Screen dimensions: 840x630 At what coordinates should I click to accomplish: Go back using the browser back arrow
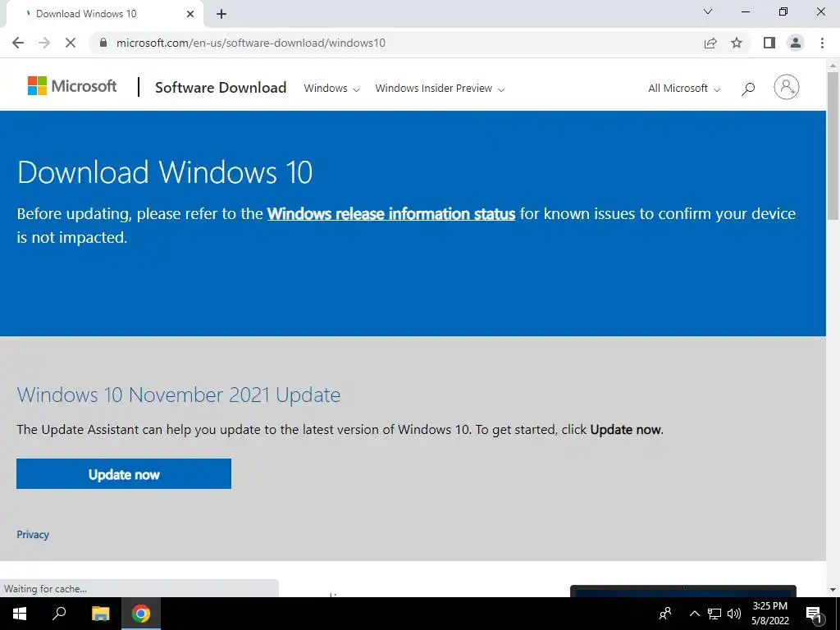click(x=18, y=43)
